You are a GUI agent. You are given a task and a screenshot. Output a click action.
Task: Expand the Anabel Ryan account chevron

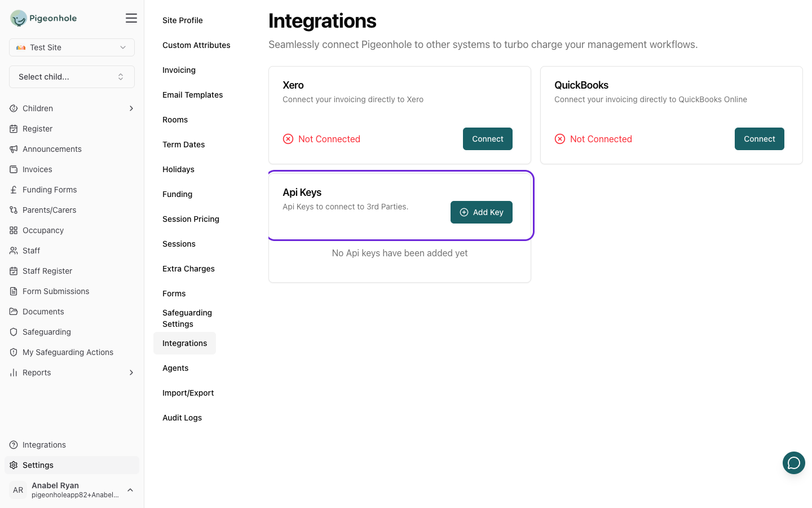pyautogui.click(x=130, y=490)
